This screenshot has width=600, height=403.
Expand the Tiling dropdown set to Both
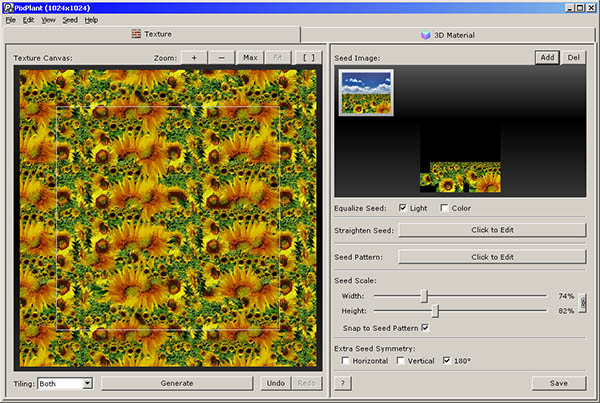(87, 383)
